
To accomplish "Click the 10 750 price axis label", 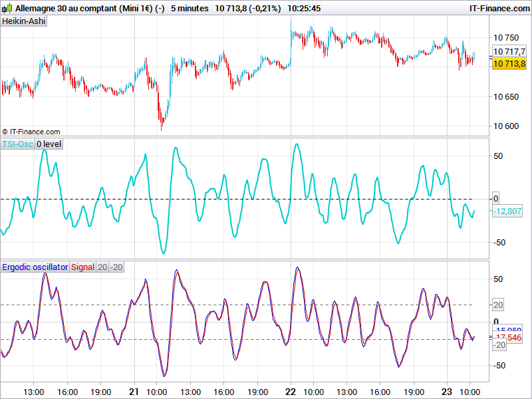I will click(506, 38).
